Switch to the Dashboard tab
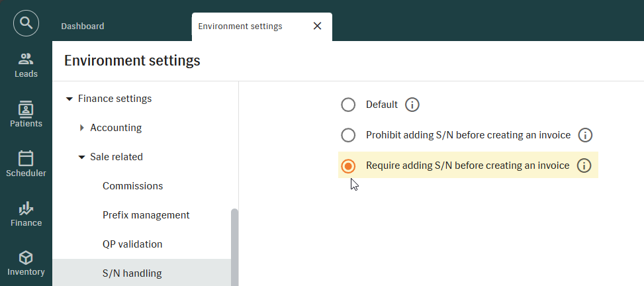The image size is (644, 286). tap(83, 26)
